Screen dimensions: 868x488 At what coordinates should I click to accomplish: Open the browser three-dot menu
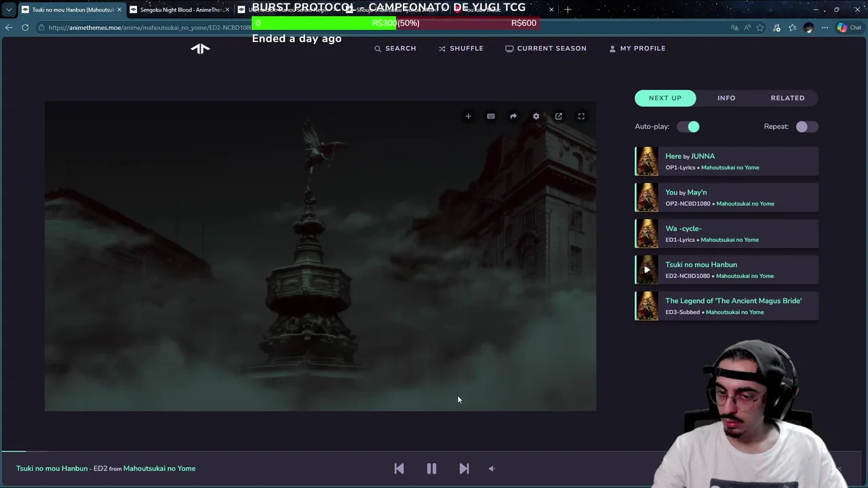click(825, 28)
